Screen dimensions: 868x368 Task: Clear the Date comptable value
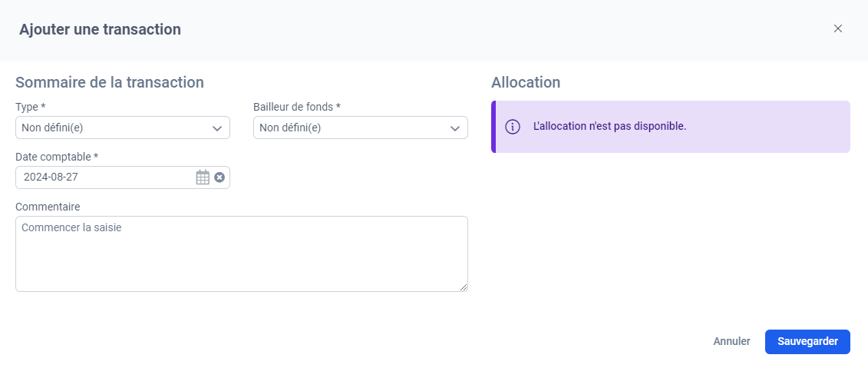(x=219, y=177)
